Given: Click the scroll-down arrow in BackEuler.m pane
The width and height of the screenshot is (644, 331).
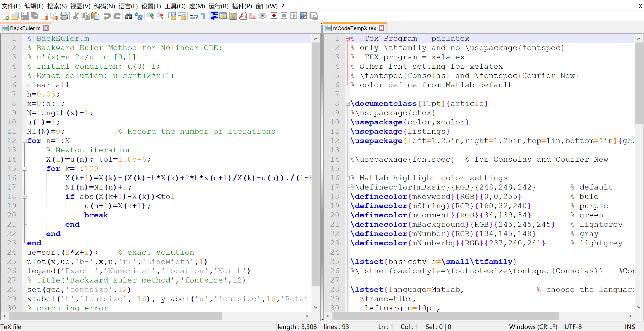Looking at the screenshot, I should [316, 307].
